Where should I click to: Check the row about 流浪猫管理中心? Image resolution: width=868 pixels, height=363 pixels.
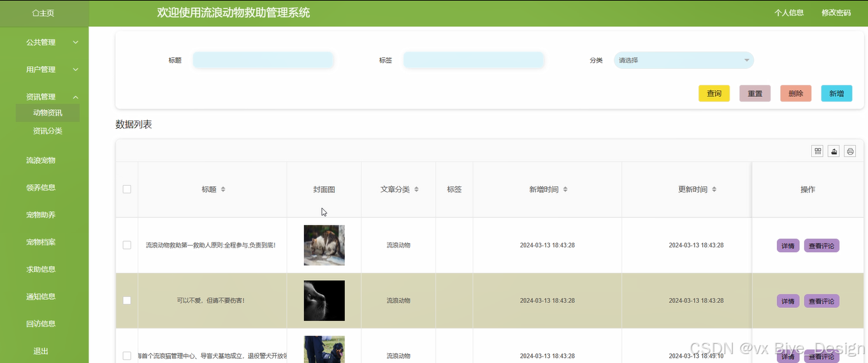[127, 356]
